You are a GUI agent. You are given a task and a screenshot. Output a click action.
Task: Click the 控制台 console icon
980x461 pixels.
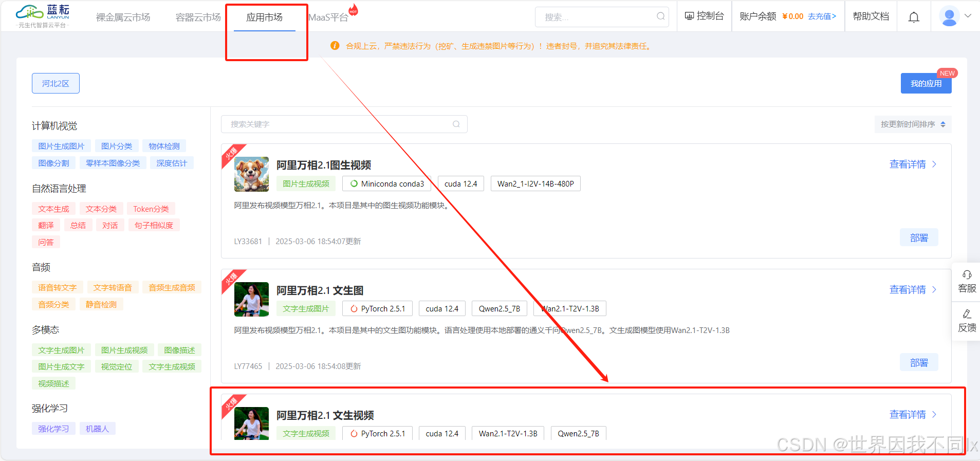tap(689, 16)
